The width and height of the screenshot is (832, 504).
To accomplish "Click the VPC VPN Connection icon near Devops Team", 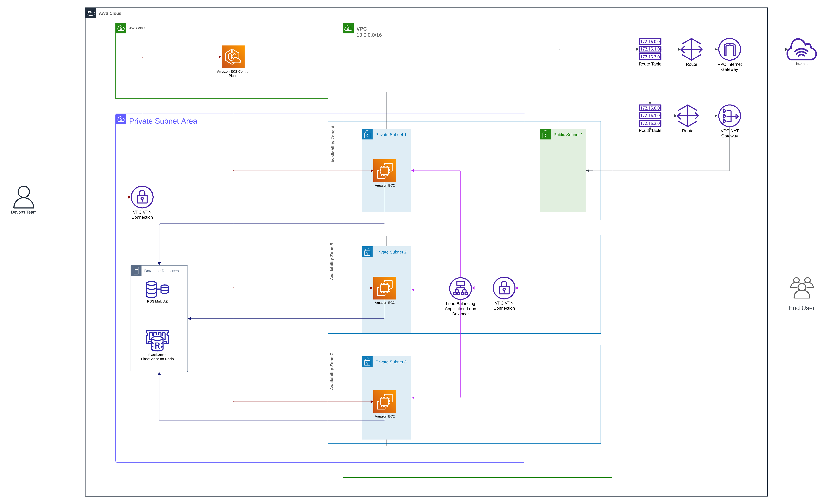I will [x=142, y=197].
